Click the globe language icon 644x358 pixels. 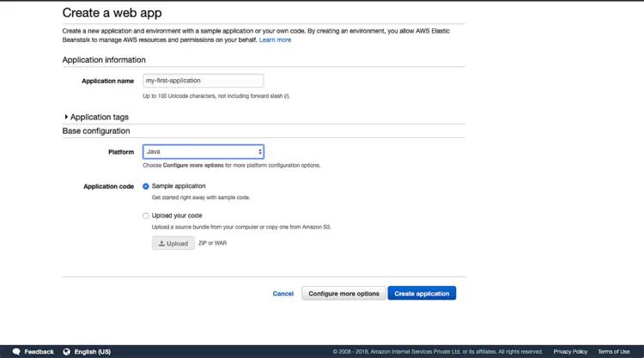67,351
